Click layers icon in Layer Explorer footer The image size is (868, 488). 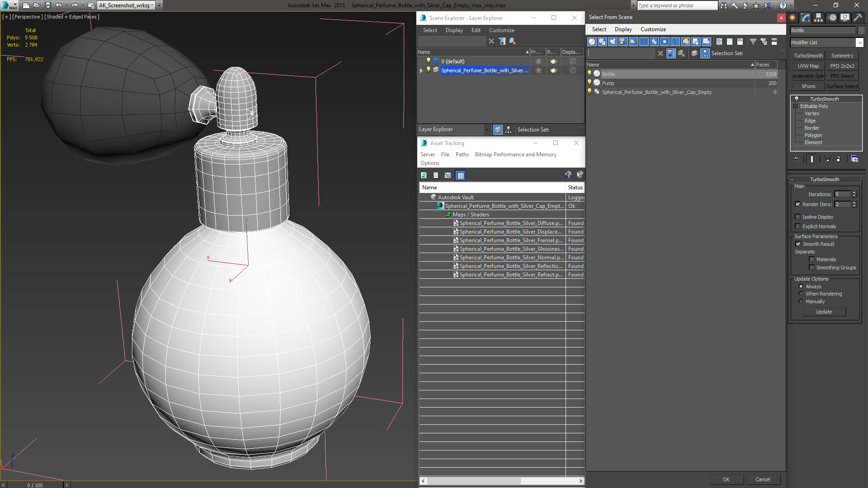tap(498, 130)
